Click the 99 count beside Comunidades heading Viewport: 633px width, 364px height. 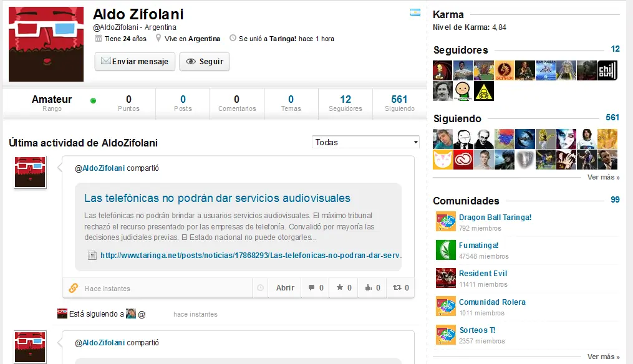(x=616, y=199)
